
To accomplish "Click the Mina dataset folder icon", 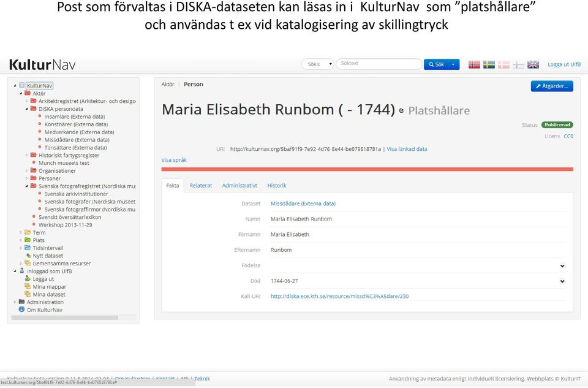I will 28,294.
